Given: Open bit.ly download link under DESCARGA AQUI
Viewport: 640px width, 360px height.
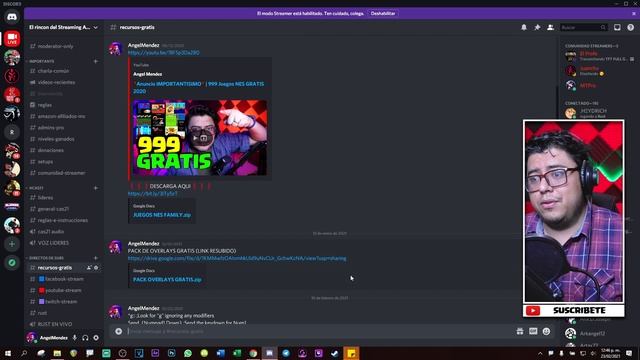Looking at the screenshot, I should [x=152, y=193].
